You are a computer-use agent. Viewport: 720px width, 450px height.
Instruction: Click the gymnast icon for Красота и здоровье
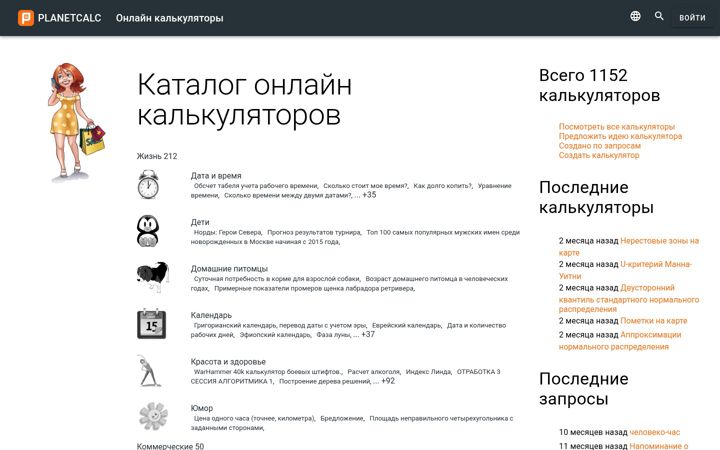tap(149, 370)
